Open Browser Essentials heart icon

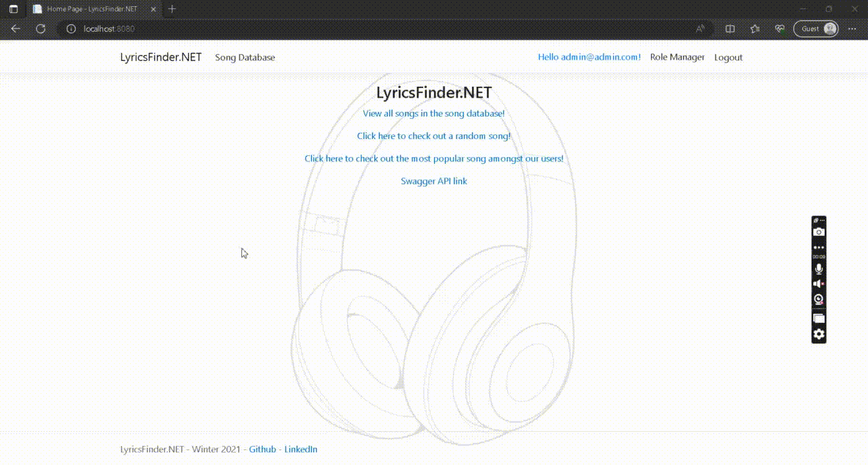click(x=780, y=28)
